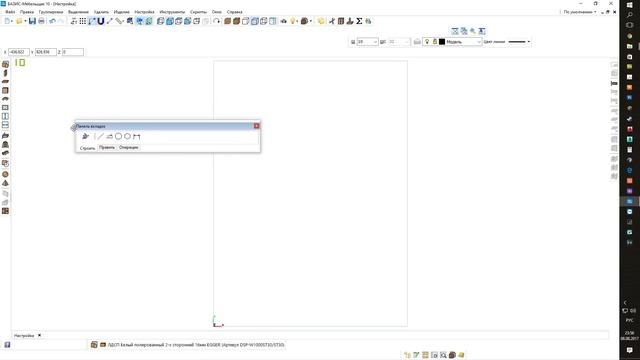Click the pointer select tool in floating panel
Viewport: 640px width, 360px height.
pyautogui.click(x=85, y=136)
